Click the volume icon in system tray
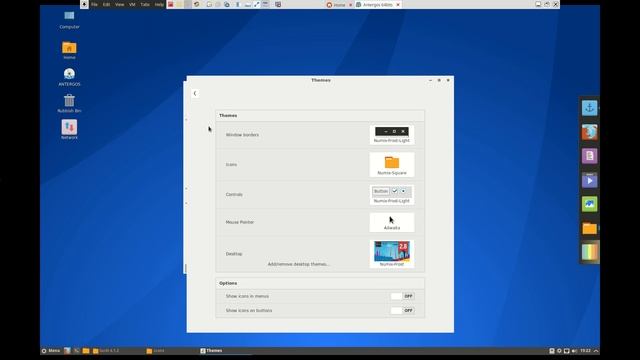Viewport: 640px width, 360px height. (x=574, y=351)
